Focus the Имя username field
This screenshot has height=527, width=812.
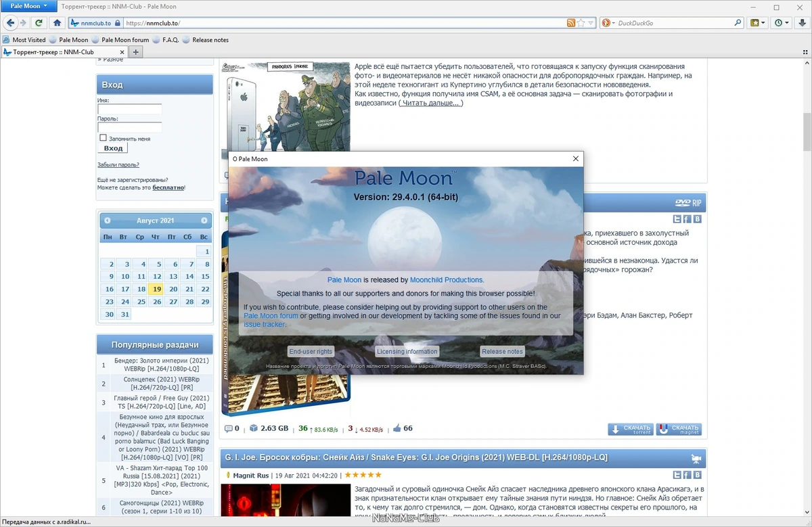point(130,109)
